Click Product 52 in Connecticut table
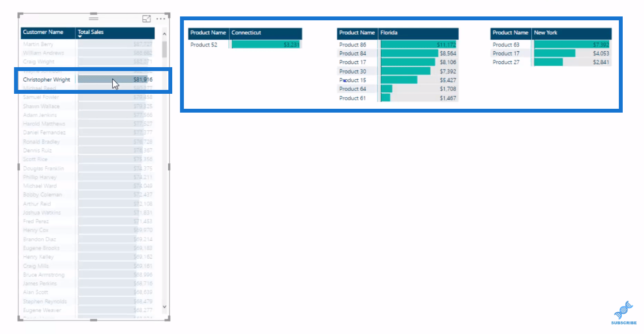644x334 pixels. coord(204,44)
